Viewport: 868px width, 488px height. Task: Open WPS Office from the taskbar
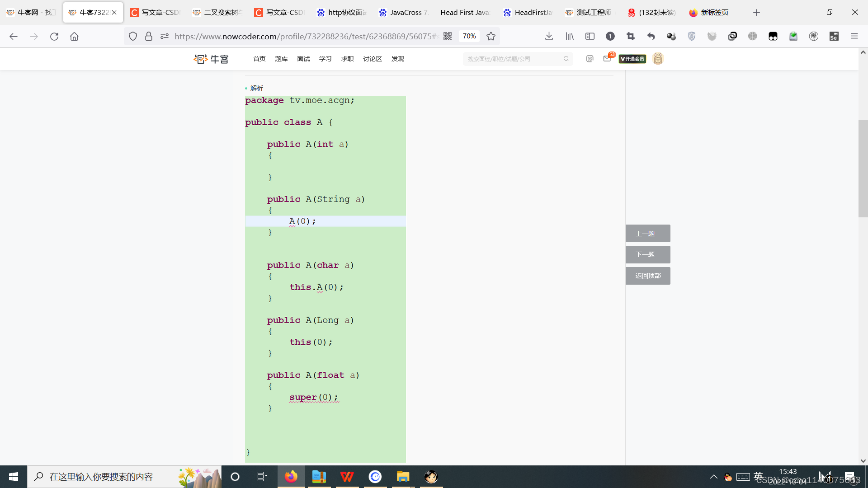click(x=347, y=477)
